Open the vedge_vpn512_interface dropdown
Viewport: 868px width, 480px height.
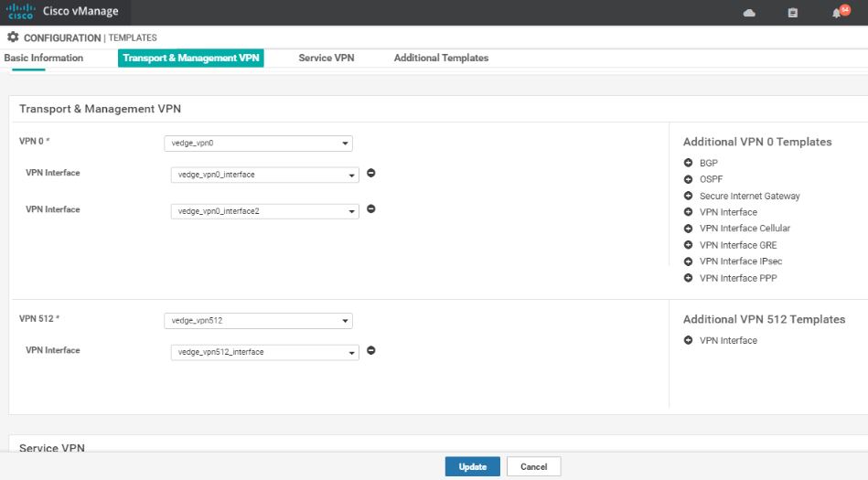pos(265,352)
